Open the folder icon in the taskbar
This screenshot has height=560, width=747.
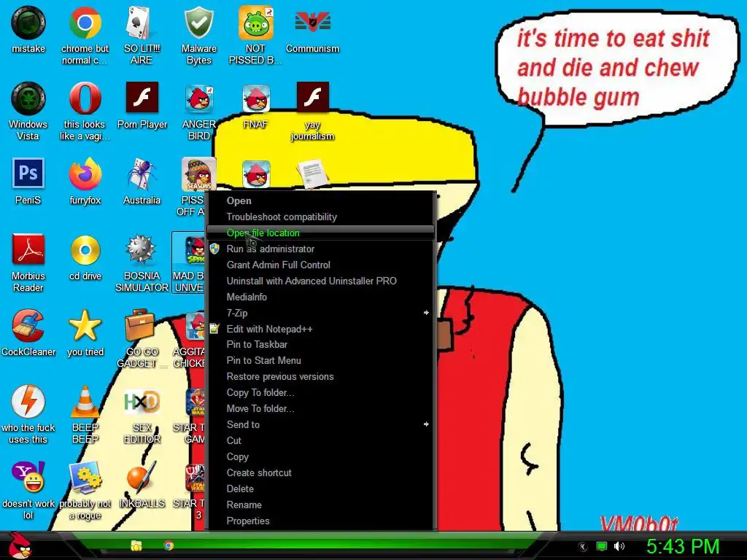pos(136,545)
